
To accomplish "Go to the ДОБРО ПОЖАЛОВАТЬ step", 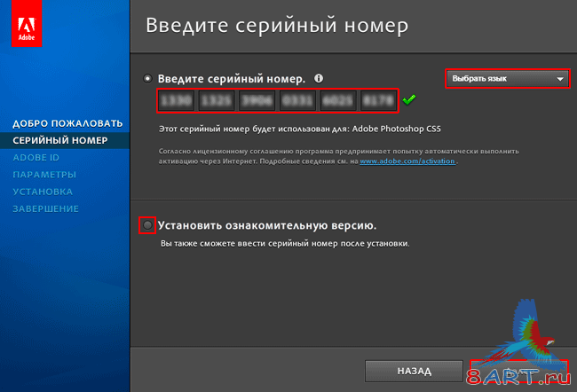I will 67,123.
